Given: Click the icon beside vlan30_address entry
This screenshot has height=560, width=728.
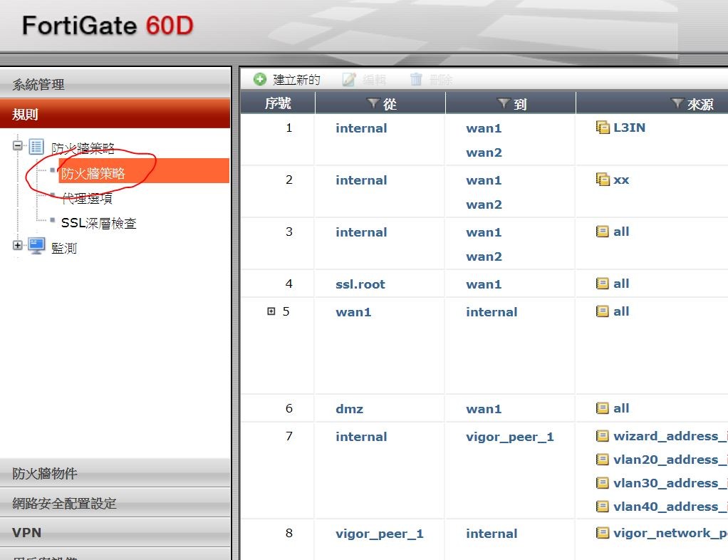Looking at the screenshot, I should click(602, 483).
